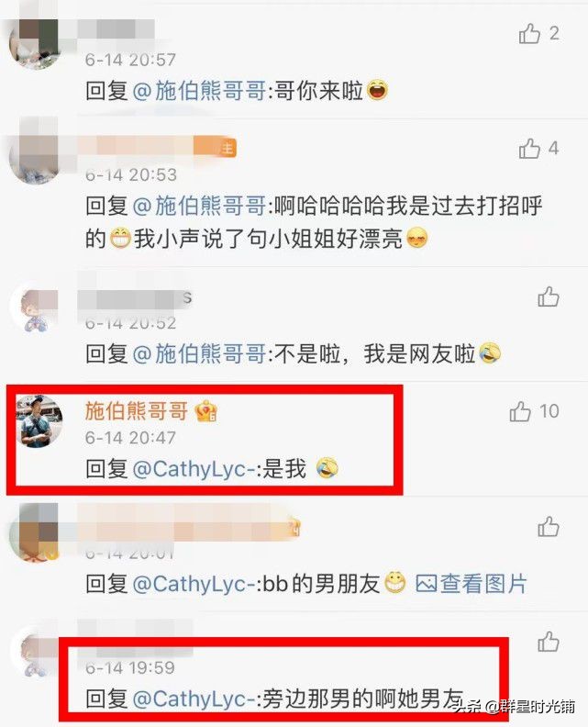
Task: Tap the comment text 哥你来啦
Action: 319,90
